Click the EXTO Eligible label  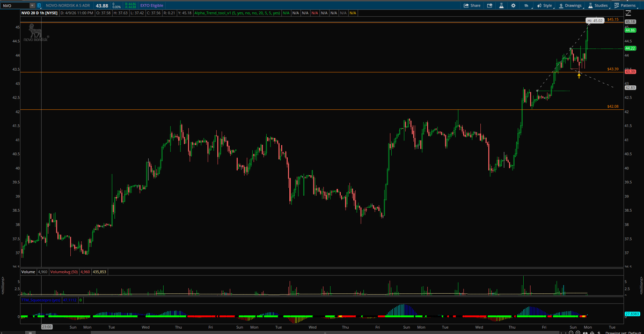coord(152,5)
